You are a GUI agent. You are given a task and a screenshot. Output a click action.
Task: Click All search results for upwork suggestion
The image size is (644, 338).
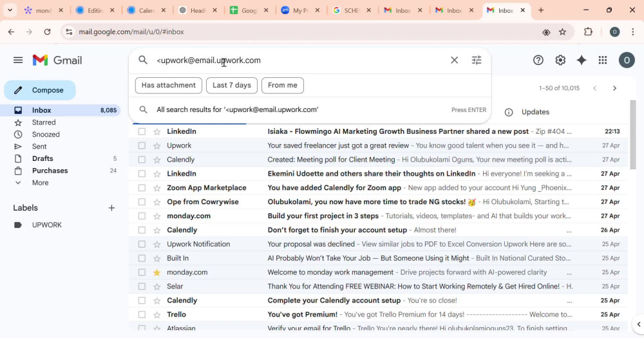point(310,109)
